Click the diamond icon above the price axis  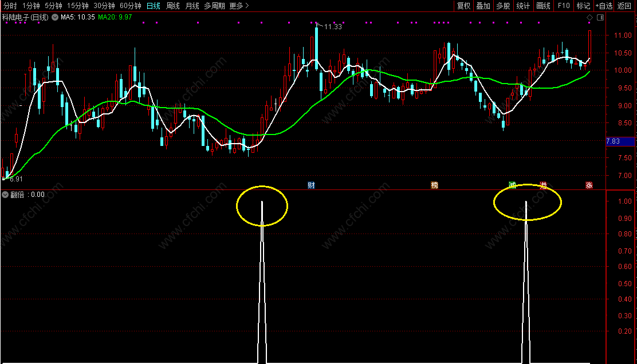click(590, 17)
